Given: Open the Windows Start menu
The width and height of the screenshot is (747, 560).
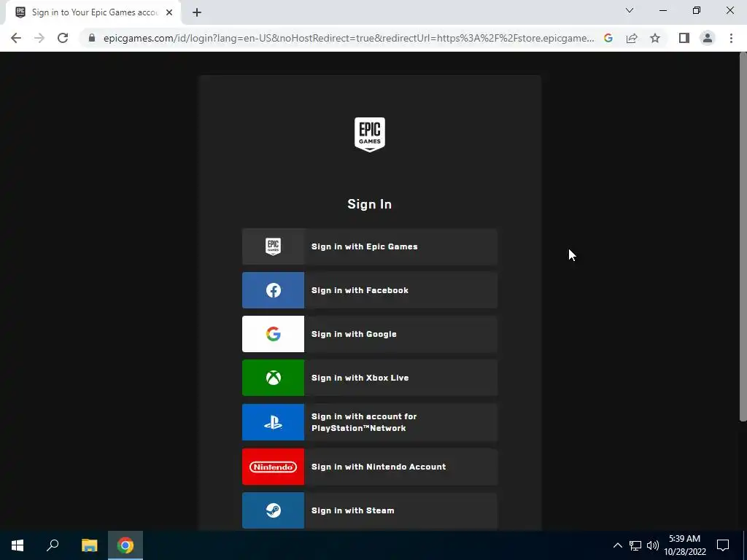Looking at the screenshot, I should (18, 545).
